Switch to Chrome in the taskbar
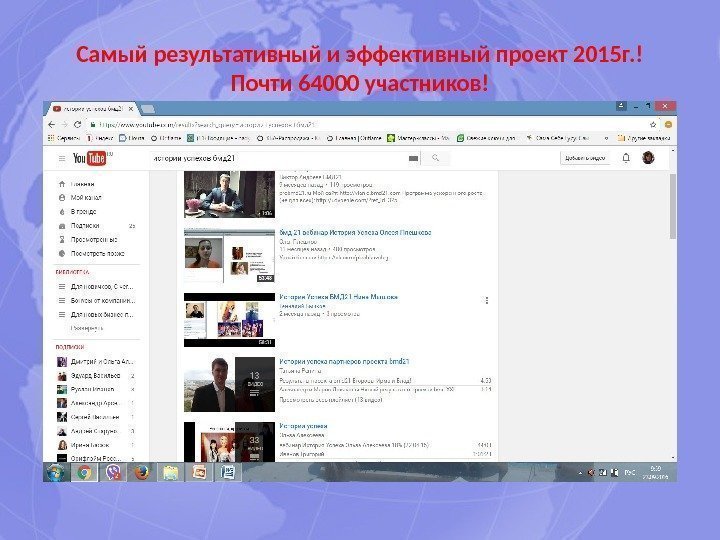This screenshot has height=540, width=720. (x=84, y=472)
